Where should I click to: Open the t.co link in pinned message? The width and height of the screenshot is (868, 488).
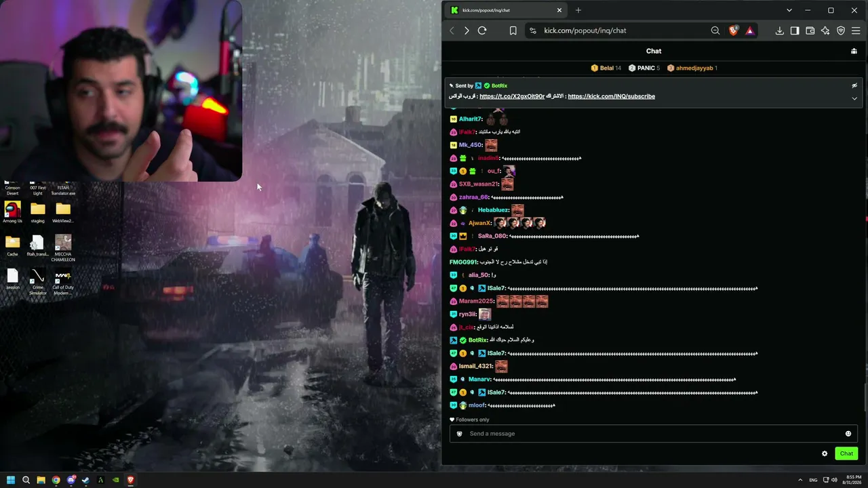(x=512, y=96)
